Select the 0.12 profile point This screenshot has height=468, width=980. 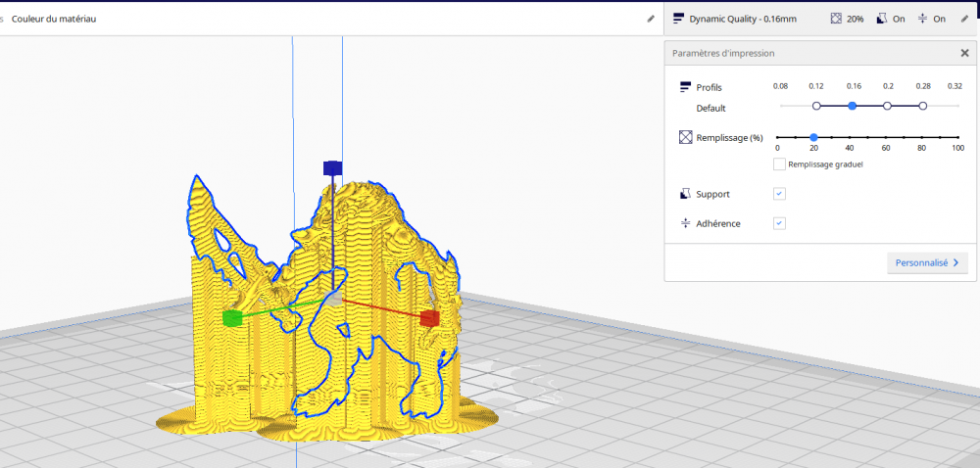click(816, 106)
